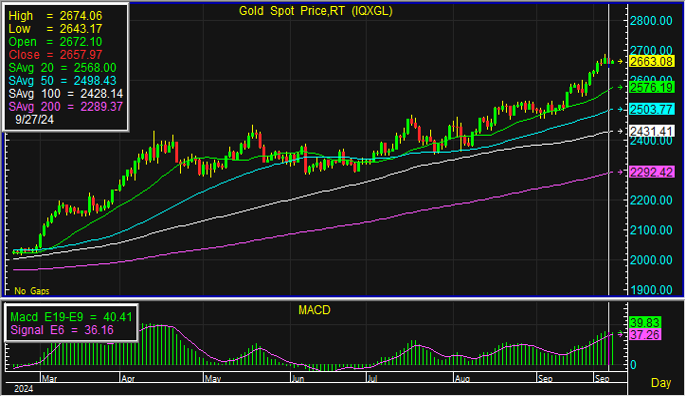Click the chart title Gold Spot Price,RT (IQXGL)
The image size is (686, 397).
(315, 11)
